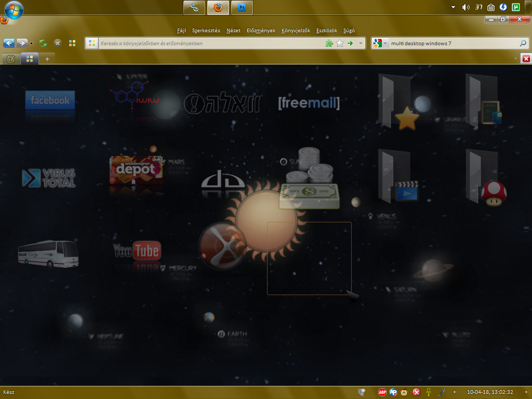The image size is (532, 399).
Task: Bookmark page with the star icon
Action: (x=340, y=44)
